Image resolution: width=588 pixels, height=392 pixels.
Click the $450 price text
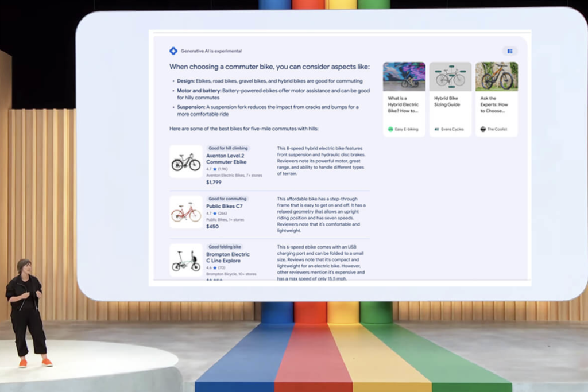point(212,226)
